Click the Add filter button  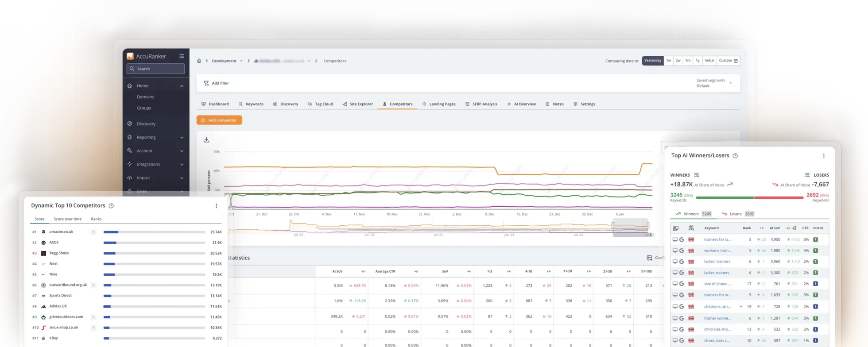tap(216, 83)
